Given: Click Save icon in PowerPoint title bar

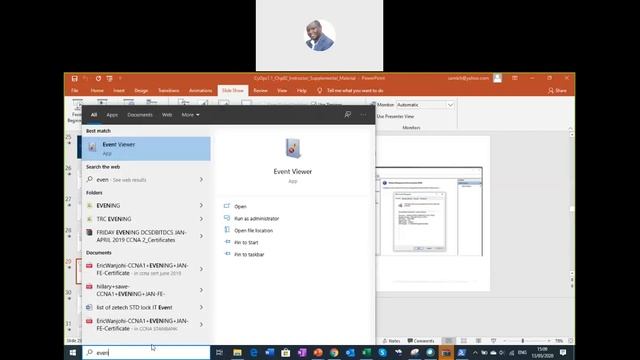Looking at the screenshot, I should tap(74, 78).
